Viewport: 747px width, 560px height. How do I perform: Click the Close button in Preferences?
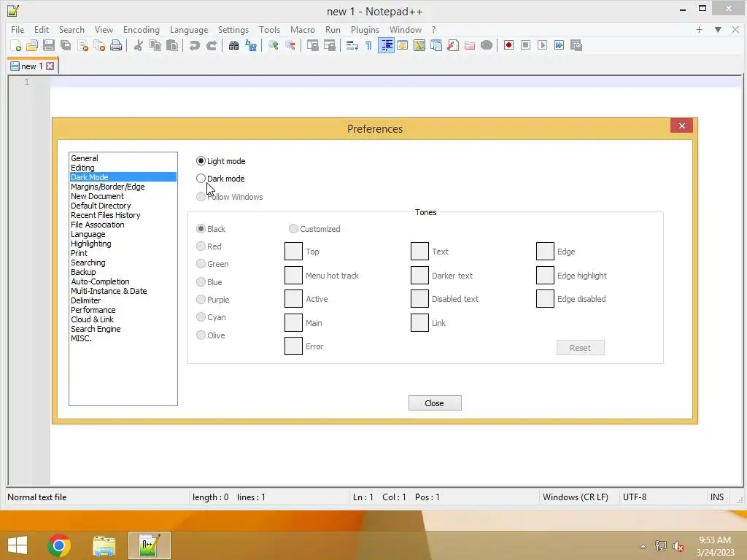[x=435, y=402]
